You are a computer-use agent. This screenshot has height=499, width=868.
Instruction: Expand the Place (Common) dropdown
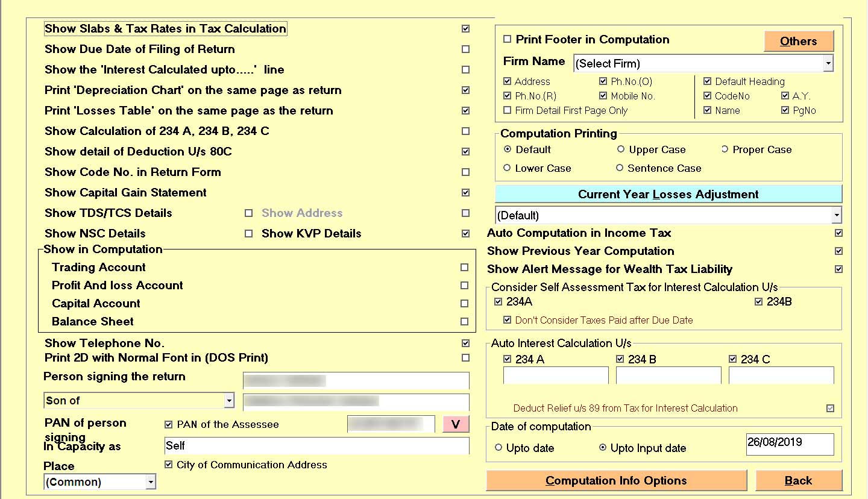pos(151,482)
